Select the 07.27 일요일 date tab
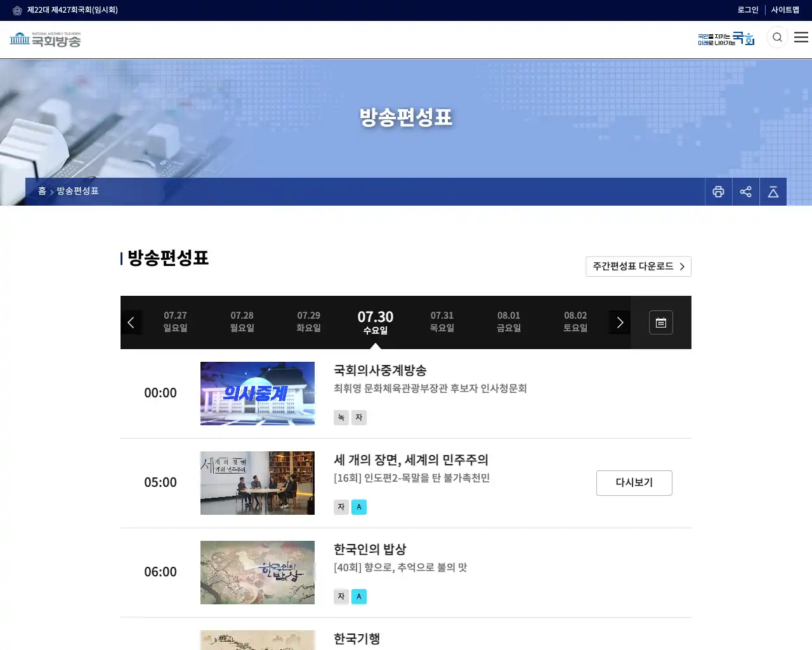 tap(176, 322)
